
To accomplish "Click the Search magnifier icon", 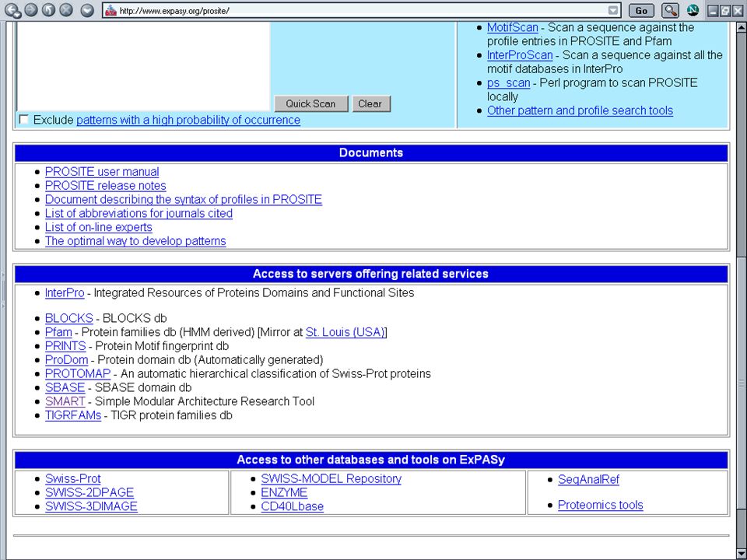I will click(670, 10).
